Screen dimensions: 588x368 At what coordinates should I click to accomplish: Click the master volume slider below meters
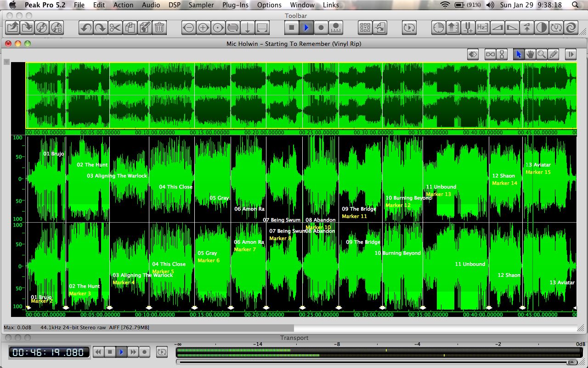(572, 362)
